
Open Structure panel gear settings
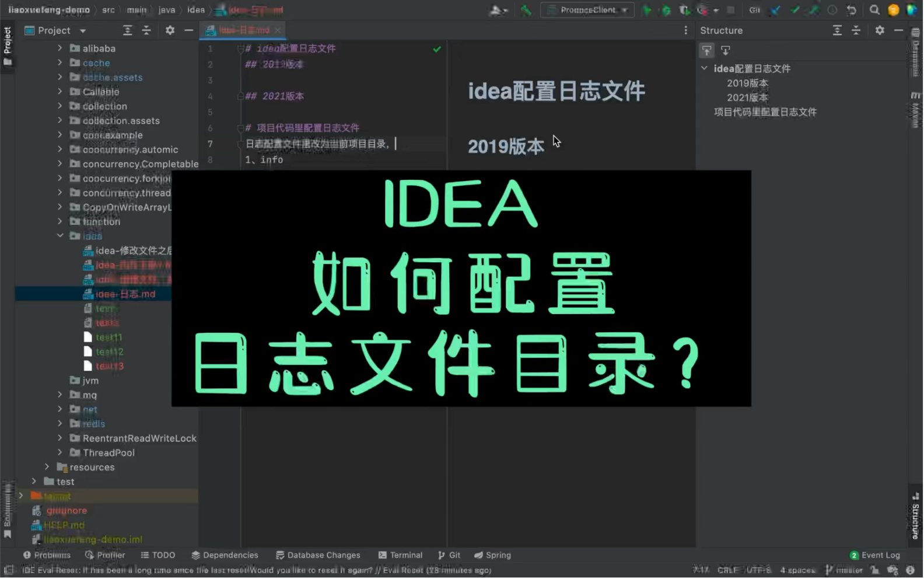[x=880, y=30]
